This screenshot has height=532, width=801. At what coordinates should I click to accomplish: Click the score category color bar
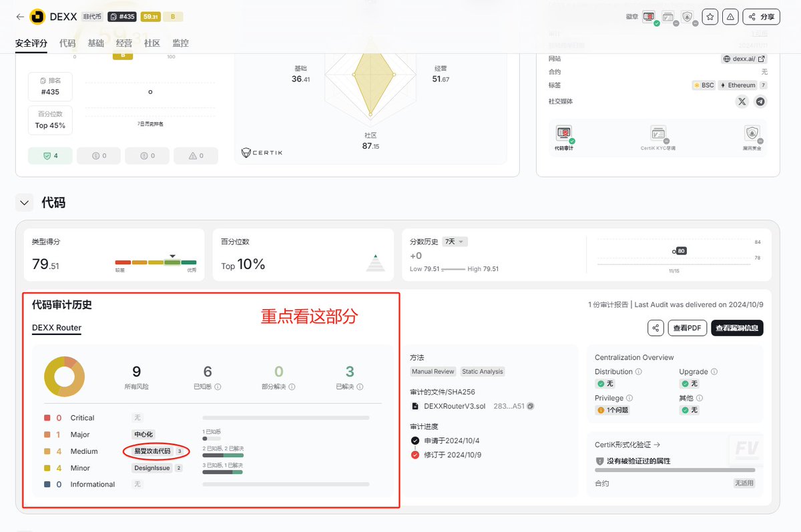[x=156, y=262]
